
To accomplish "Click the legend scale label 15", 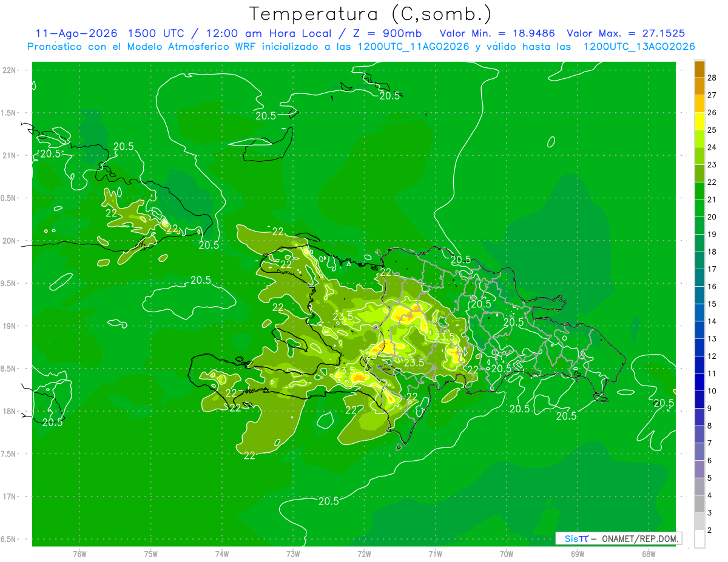I will click(712, 304).
